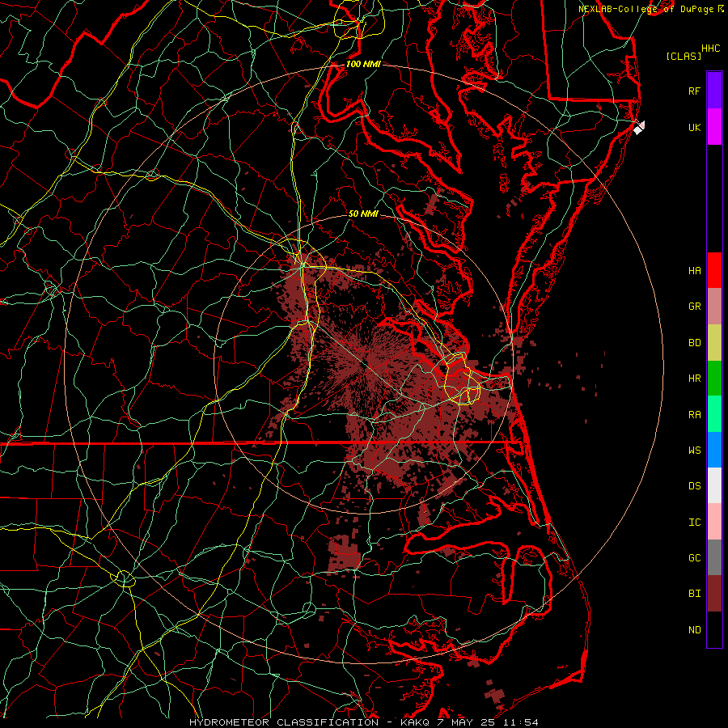The width and height of the screenshot is (728, 728).
Task: Click the HHC product code label
Action: [x=710, y=49]
